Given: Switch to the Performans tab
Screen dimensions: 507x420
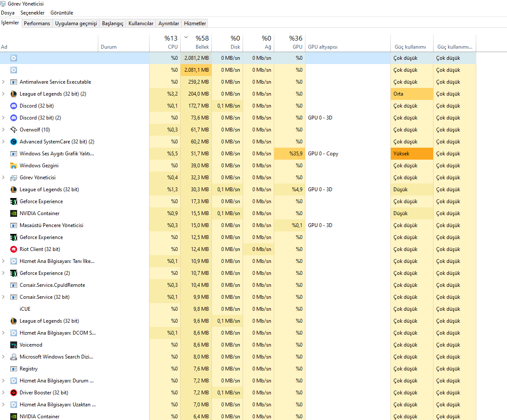Looking at the screenshot, I should (37, 23).
